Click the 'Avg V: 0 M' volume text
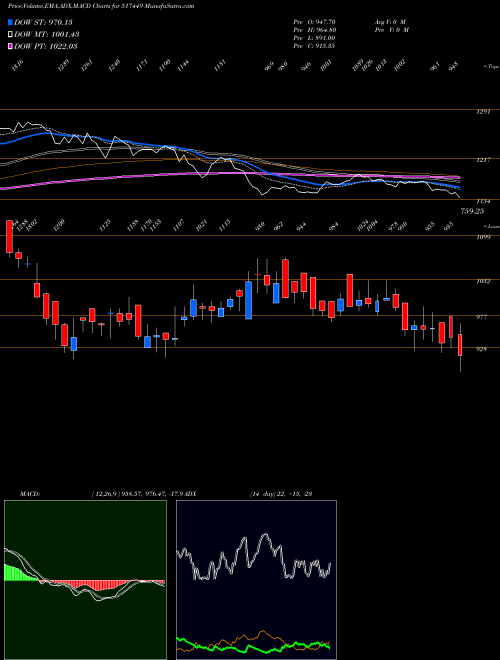The height and width of the screenshot is (660, 500). pyautogui.click(x=390, y=22)
